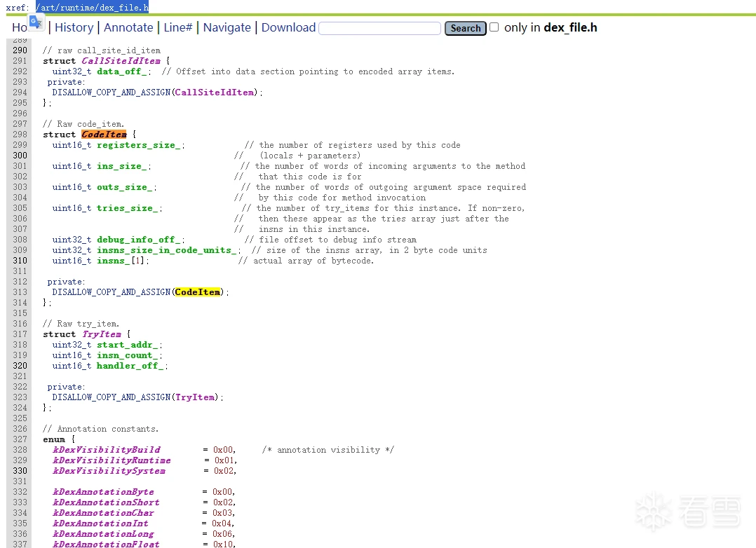This screenshot has width=756, height=548.
Task: Focus the search text field
Action: tap(379, 28)
